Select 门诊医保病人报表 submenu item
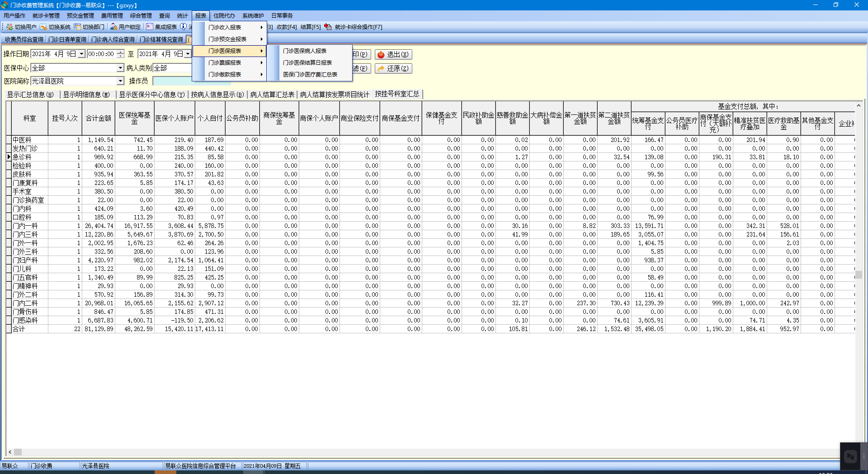Image resolution: width=868 pixels, height=474 pixels. point(304,51)
